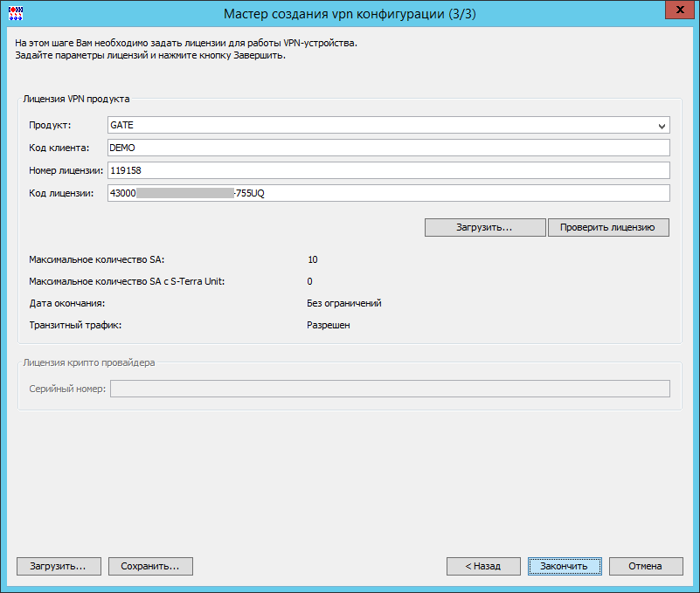Click the instruction line ending нажмите кнопку Завершить
The width and height of the screenshot is (700, 593).
(x=150, y=55)
